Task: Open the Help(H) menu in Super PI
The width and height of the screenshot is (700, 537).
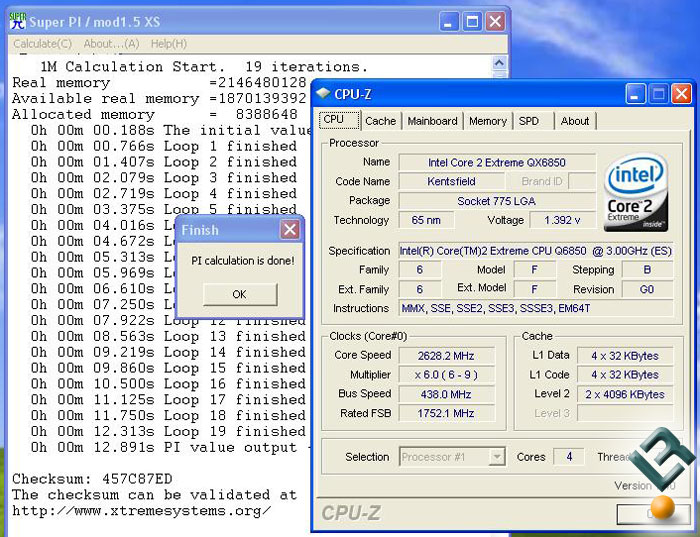Action: [x=169, y=44]
